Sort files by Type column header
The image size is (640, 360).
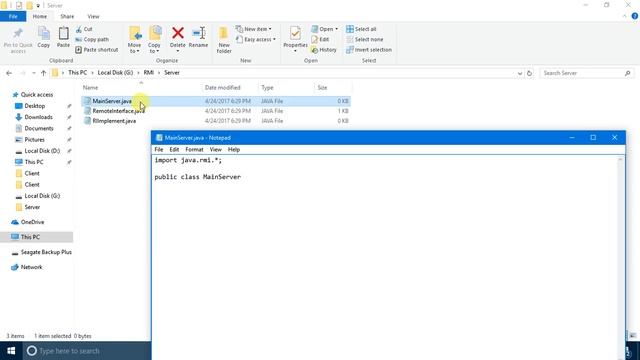[x=267, y=87]
